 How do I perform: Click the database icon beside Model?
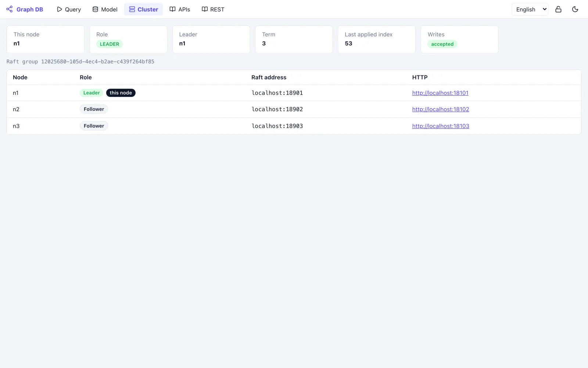pyautogui.click(x=95, y=9)
